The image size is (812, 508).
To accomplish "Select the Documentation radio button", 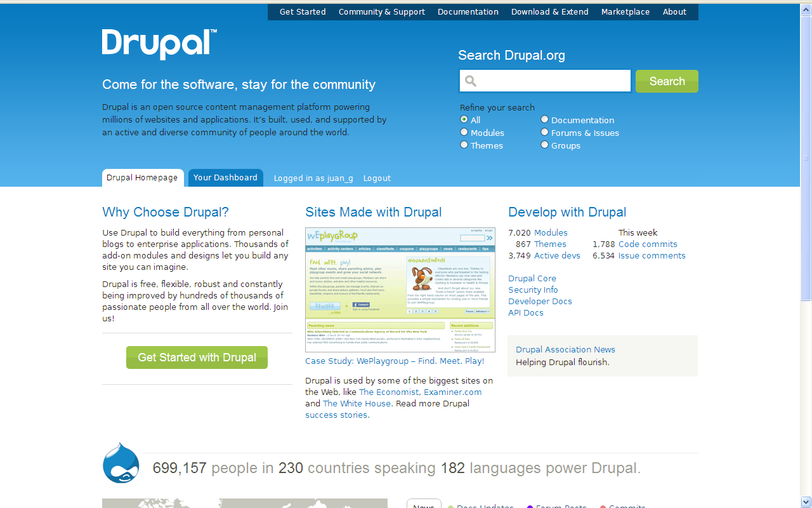I will [x=545, y=119].
